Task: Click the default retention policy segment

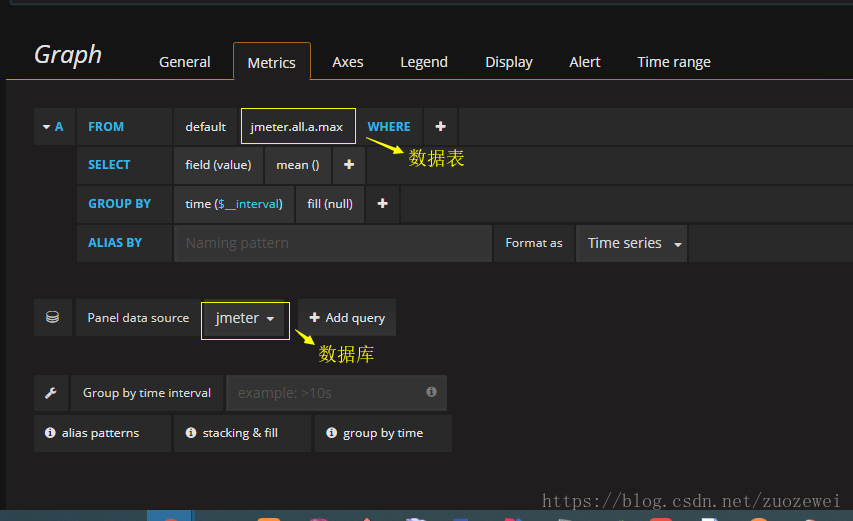Action: tap(206, 127)
